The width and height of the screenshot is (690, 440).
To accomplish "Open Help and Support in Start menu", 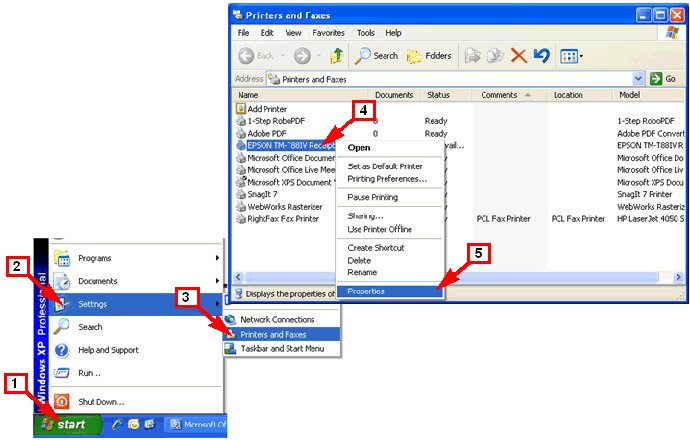I will point(136,350).
